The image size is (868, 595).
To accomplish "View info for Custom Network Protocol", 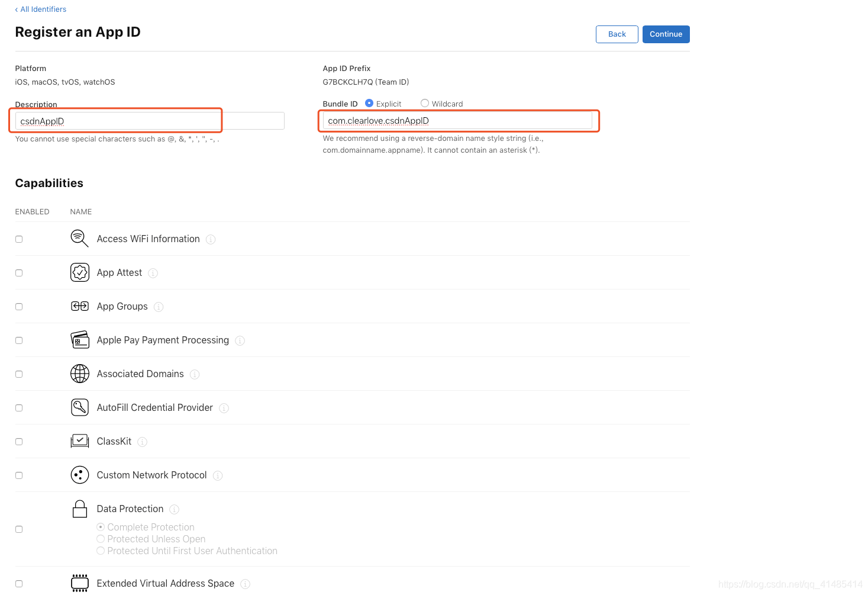I will (x=218, y=475).
